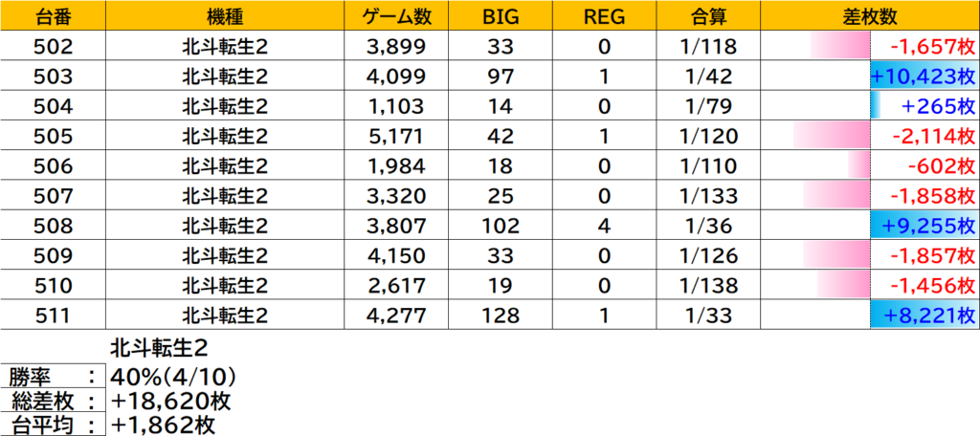Select machine number 508 cell
This screenshot has height=436, width=980.
(52, 226)
